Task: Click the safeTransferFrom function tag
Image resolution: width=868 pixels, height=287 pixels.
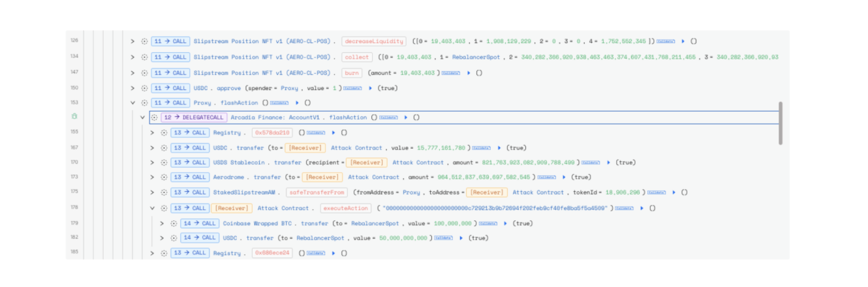Action: pos(316,192)
